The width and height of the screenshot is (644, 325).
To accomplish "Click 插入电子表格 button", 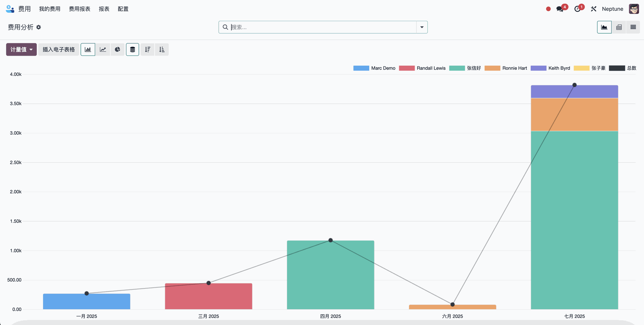I will coord(59,49).
